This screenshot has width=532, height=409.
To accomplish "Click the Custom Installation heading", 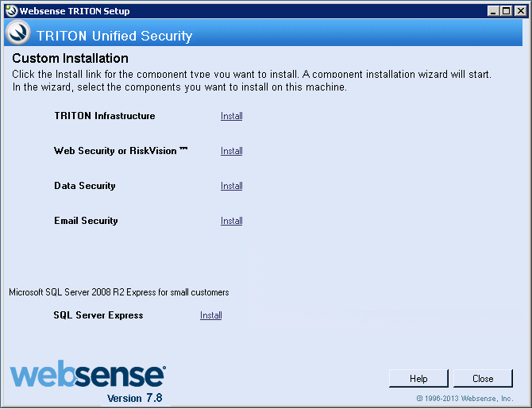I will point(70,59).
